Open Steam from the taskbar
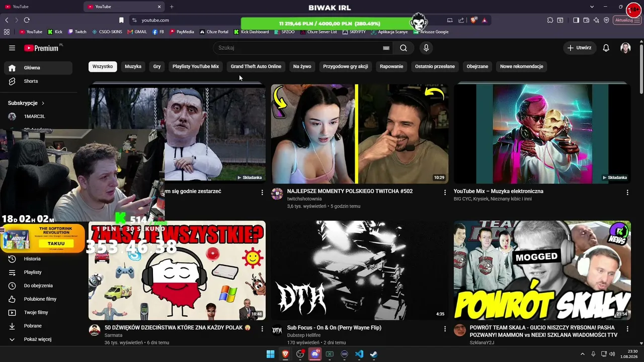The height and width of the screenshot is (362, 644). [374, 354]
